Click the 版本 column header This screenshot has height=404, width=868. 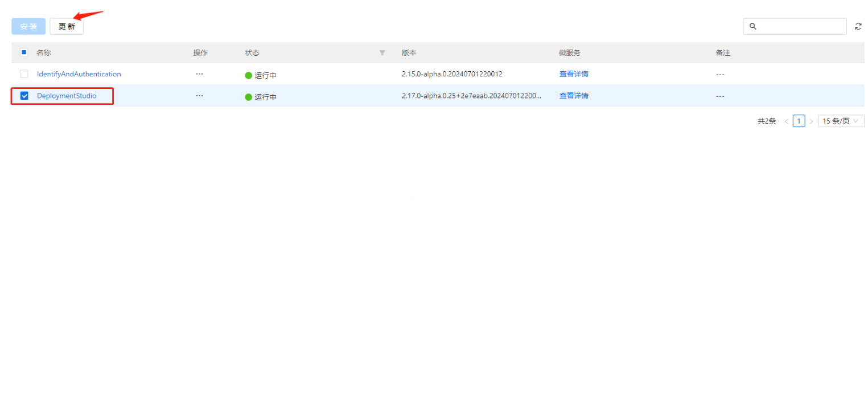[x=409, y=52]
